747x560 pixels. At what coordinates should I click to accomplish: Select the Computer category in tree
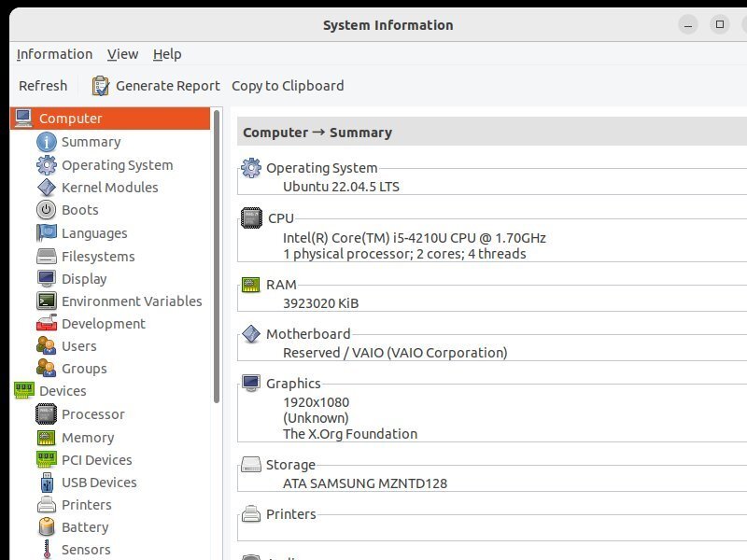(x=71, y=119)
